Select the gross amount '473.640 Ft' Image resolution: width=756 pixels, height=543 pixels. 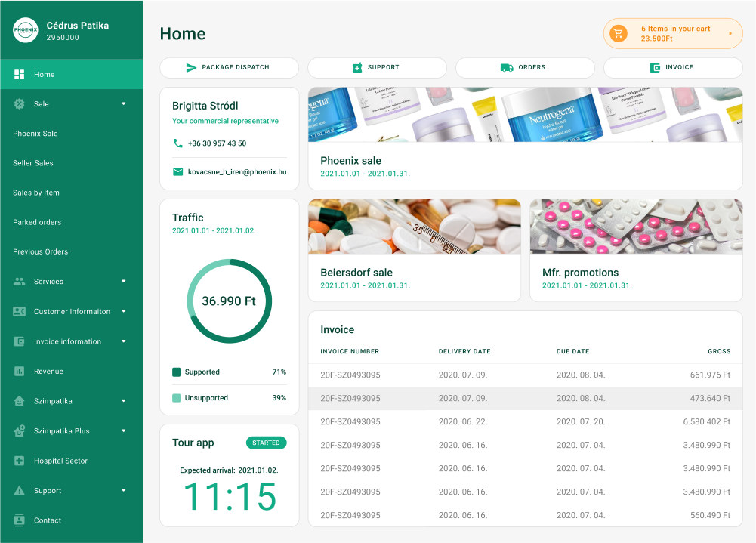coord(710,398)
